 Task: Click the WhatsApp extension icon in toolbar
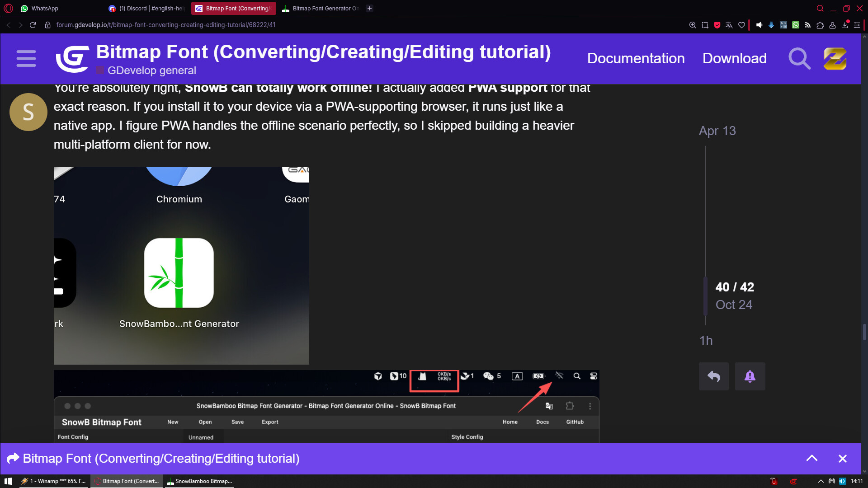796,25
